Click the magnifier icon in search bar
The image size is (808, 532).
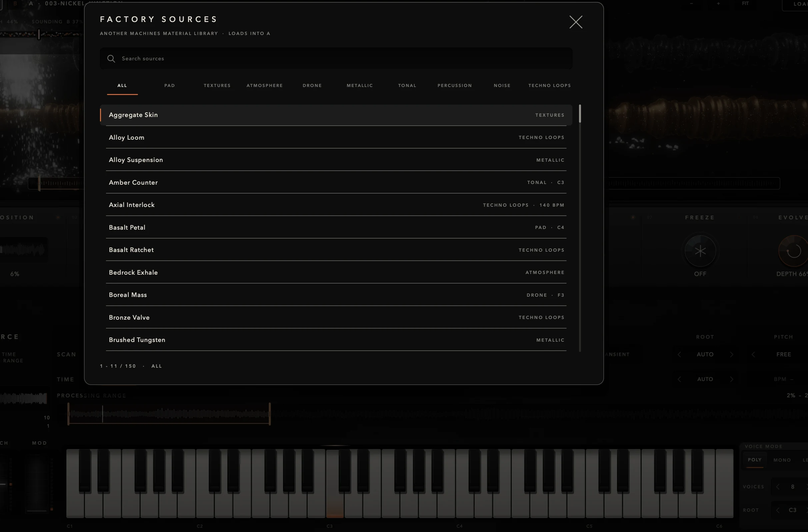111,59
